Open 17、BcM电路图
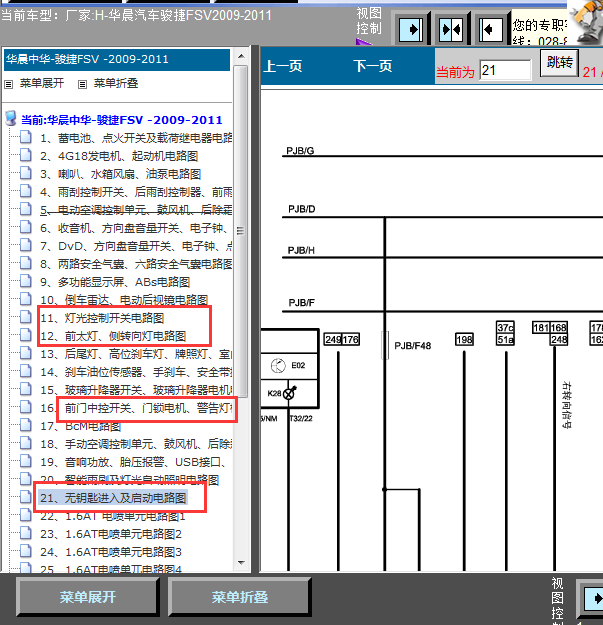Image resolution: width=603 pixels, height=625 pixels. tap(81, 426)
